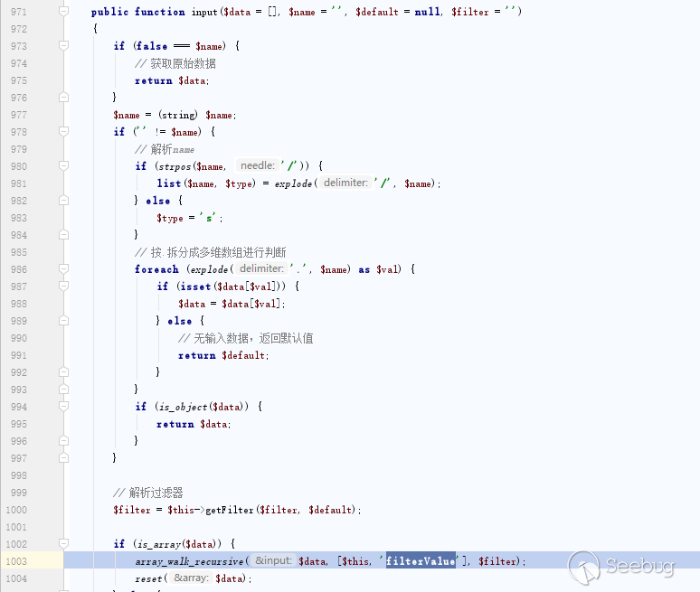Viewport: 700px width, 592px height.
Task: Toggle fold end marker at line 997
Action: pos(64,457)
